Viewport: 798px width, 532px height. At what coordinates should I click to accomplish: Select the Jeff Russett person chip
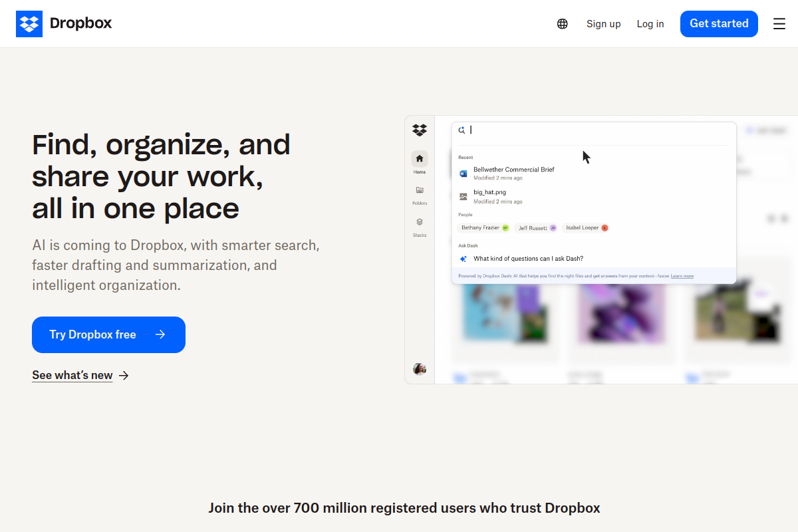[x=537, y=227]
